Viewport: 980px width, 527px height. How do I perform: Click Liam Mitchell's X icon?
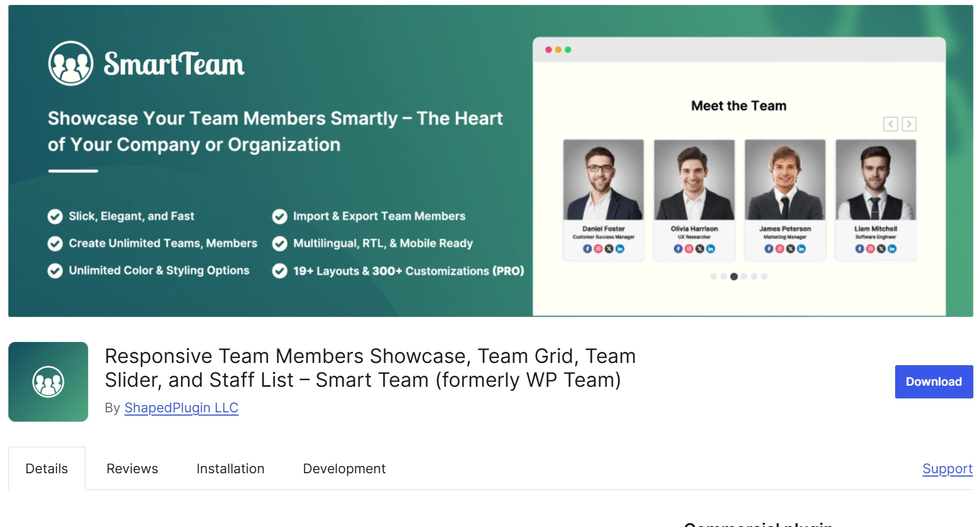[881, 249]
